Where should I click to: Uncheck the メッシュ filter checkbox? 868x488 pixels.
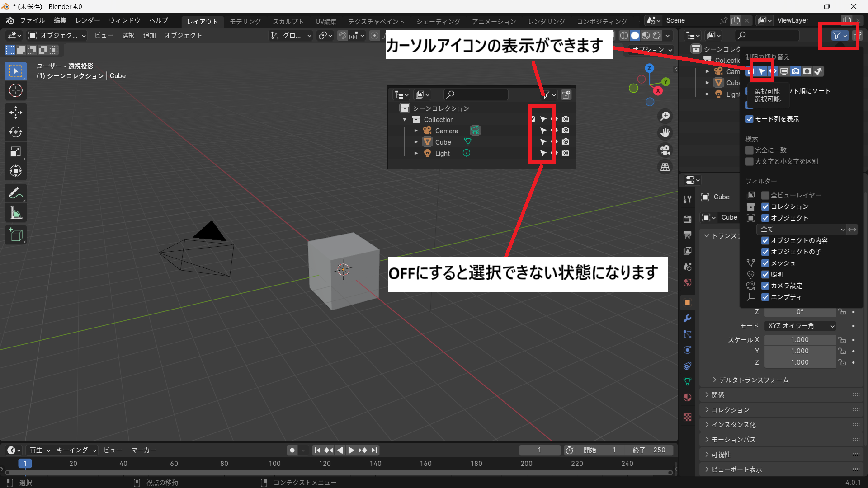pyautogui.click(x=765, y=263)
